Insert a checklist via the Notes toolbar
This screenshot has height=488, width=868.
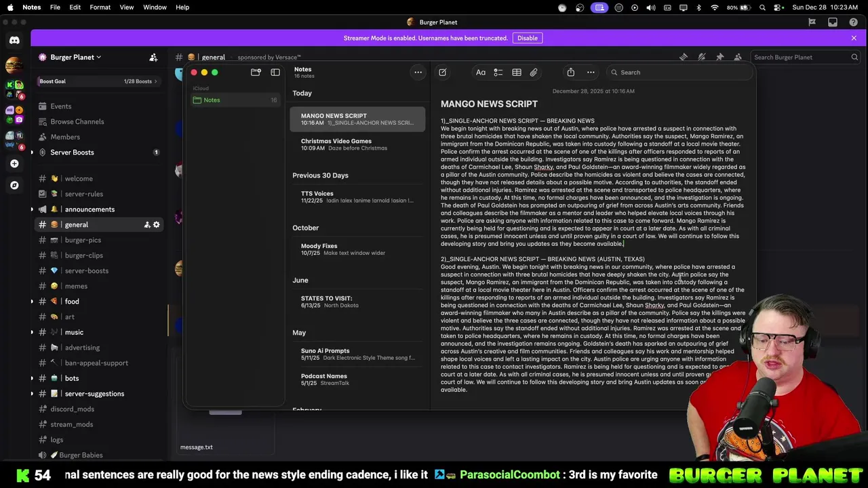tap(498, 73)
